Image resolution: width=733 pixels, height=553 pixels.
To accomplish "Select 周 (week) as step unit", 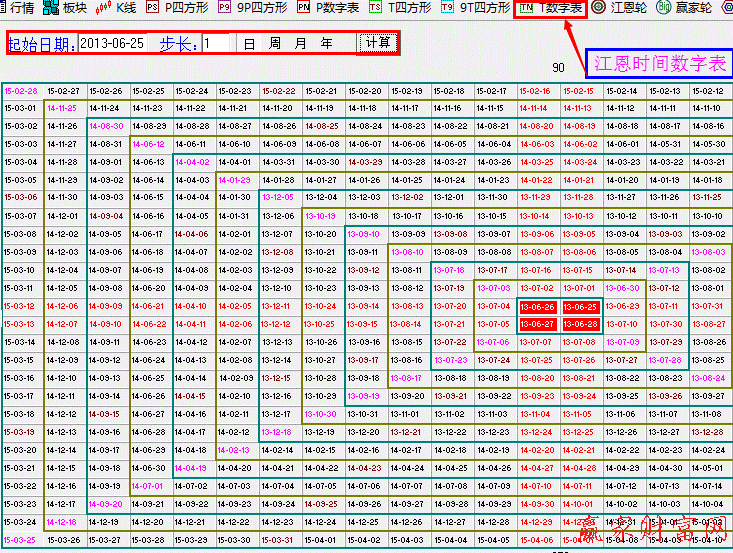I will click(x=274, y=44).
